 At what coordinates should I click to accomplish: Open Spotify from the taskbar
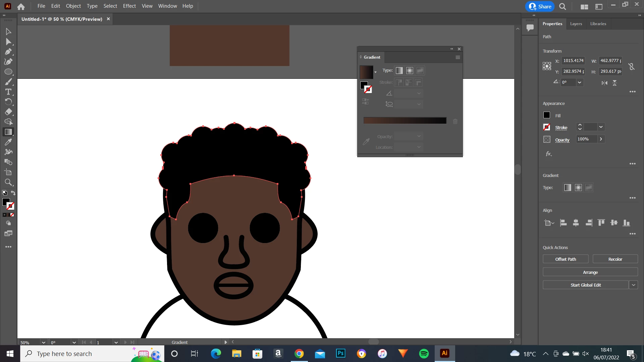pos(424,354)
